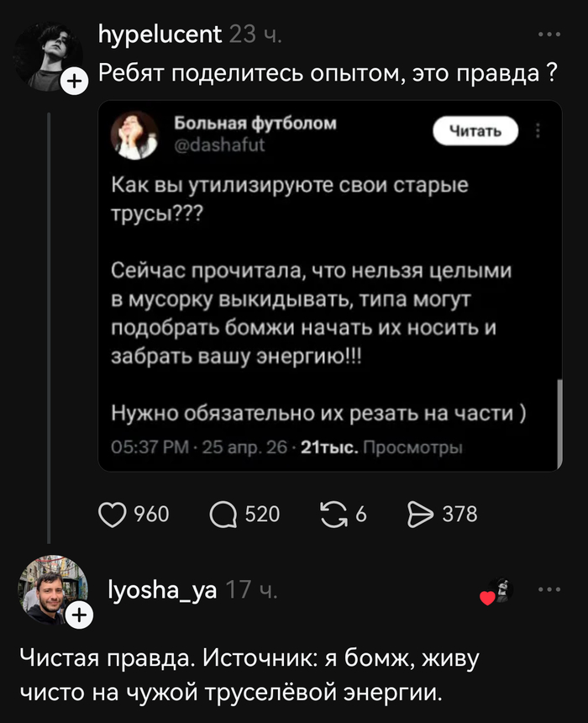Screen dimensions: 588x723
Task: Open the @dashafut handle in the tweet
Action: point(208,145)
